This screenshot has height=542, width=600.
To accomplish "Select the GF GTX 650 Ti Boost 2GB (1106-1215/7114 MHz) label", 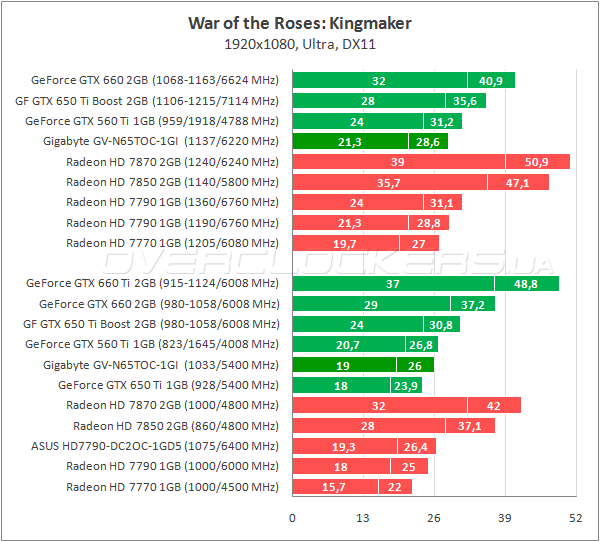I will pos(150,101).
